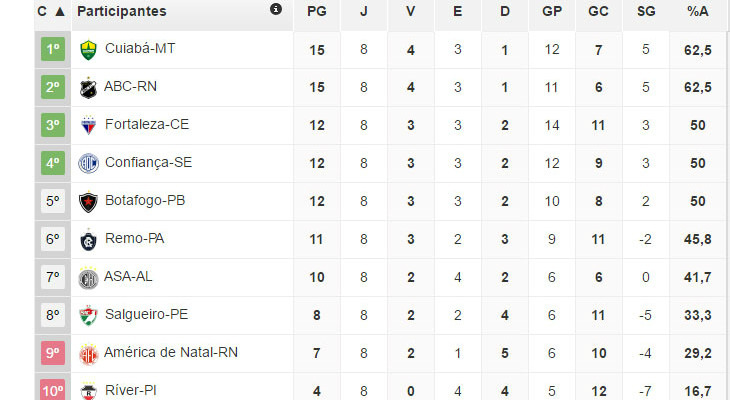Viewport: 730px width, 400px height.
Task: Click the ABC-RN club crest
Action: 88,87
